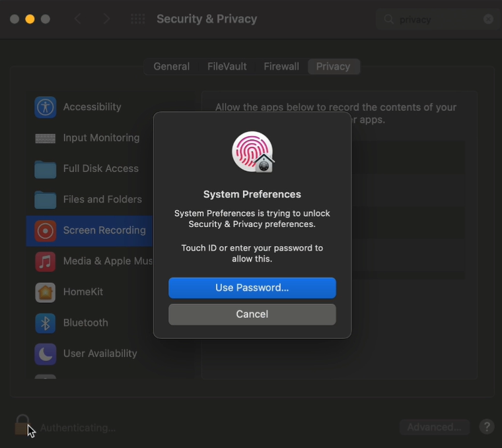Open HomeKit via its house icon
Screen dimensions: 502x448
click(46, 292)
